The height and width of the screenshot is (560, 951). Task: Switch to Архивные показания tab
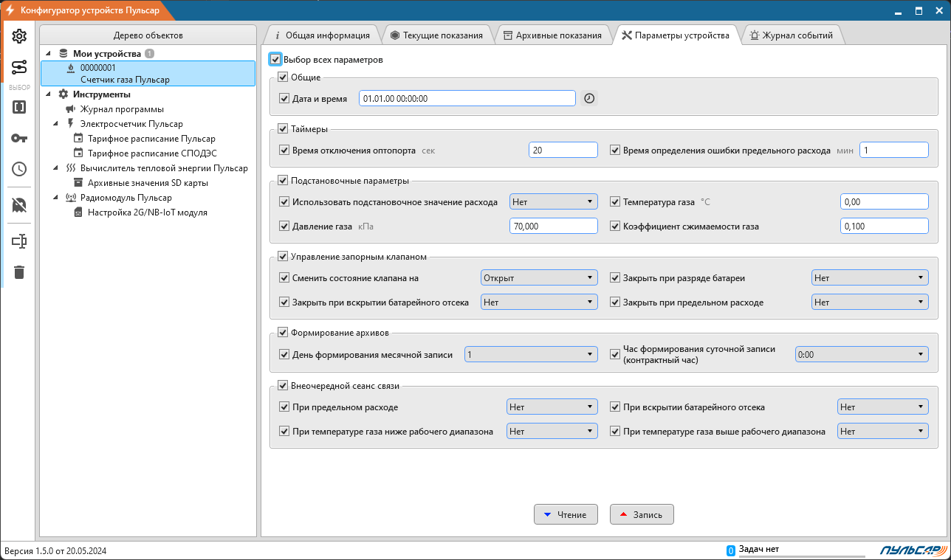tap(552, 35)
